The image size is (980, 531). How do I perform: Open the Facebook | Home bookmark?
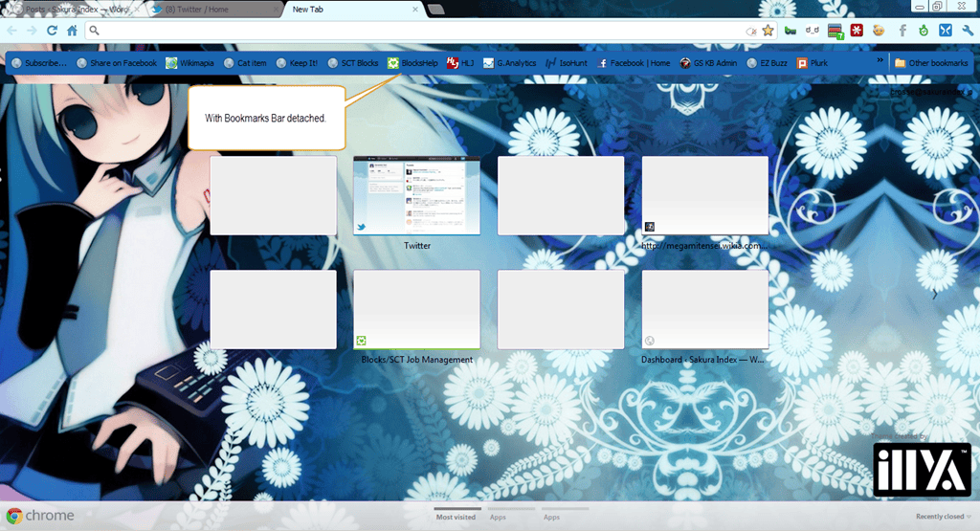click(634, 63)
